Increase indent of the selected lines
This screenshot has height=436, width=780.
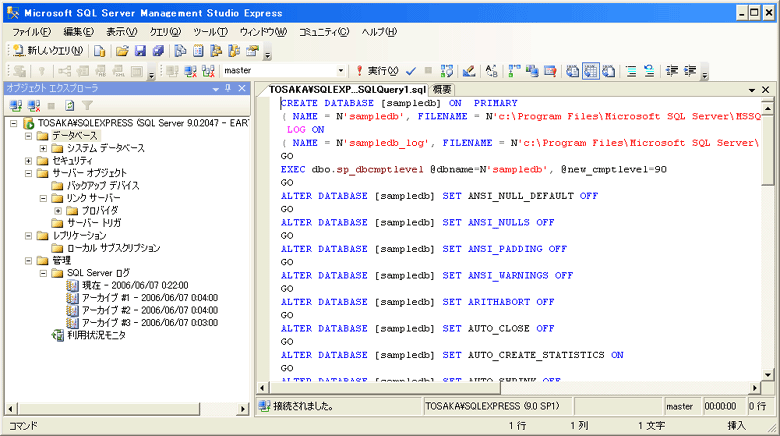(689, 71)
